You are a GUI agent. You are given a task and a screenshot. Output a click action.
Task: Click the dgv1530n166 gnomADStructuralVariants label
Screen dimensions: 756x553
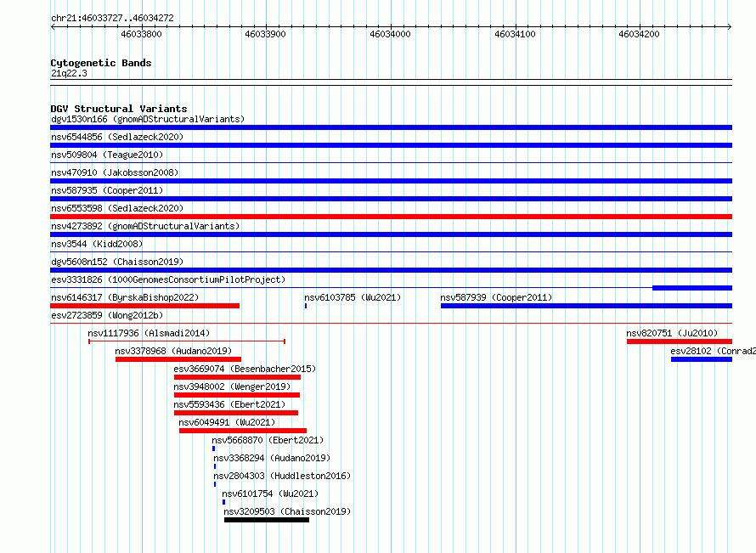tap(148, 119)
